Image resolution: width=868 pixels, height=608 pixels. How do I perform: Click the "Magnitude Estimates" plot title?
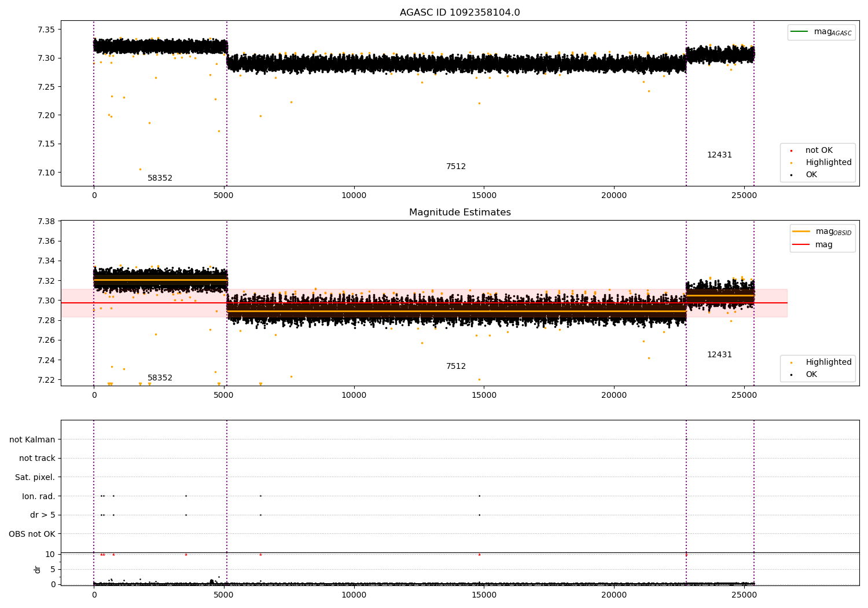click(x=459, y=213)
